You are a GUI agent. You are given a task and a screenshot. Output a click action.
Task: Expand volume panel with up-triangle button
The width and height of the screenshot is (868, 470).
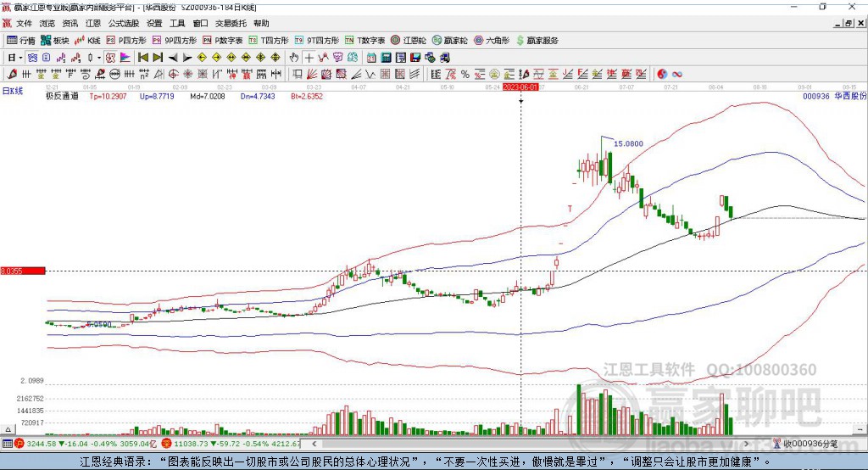[x=8, y=429]
